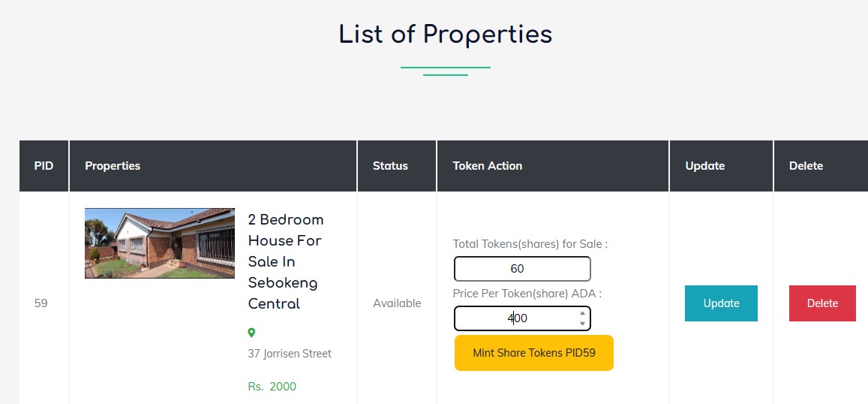Focus the Total Tokens field showing 60
Screen dimensions: 868x404
point(522,269)
